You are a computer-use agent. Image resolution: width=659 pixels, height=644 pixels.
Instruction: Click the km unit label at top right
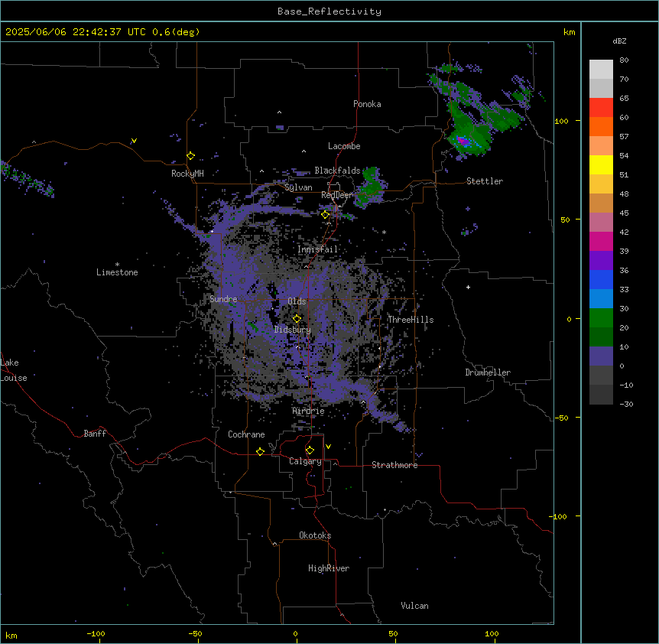click(x=569, y=32)
